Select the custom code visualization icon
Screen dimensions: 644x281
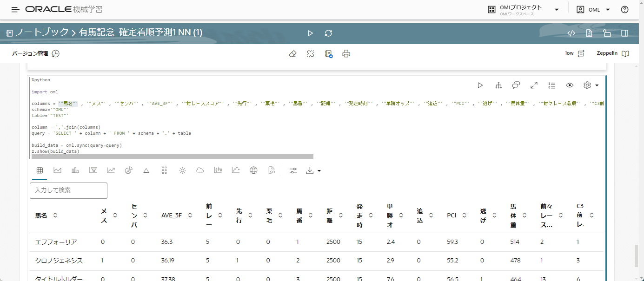point(272,170)
